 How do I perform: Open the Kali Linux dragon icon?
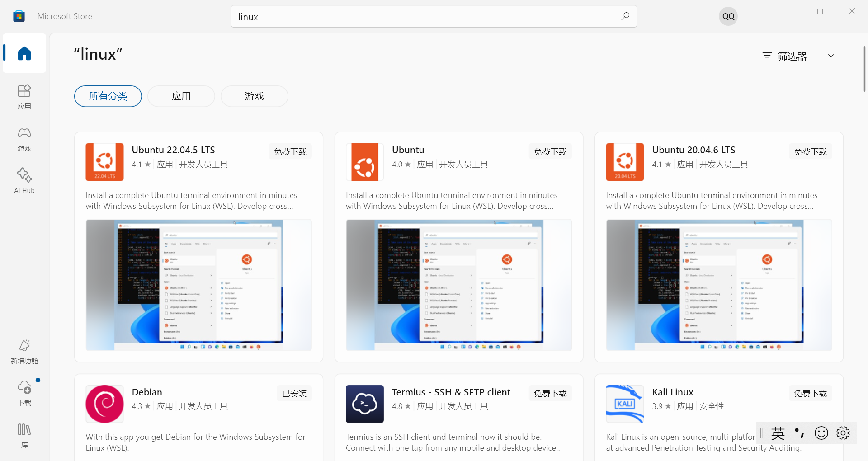tap(625, 404)
